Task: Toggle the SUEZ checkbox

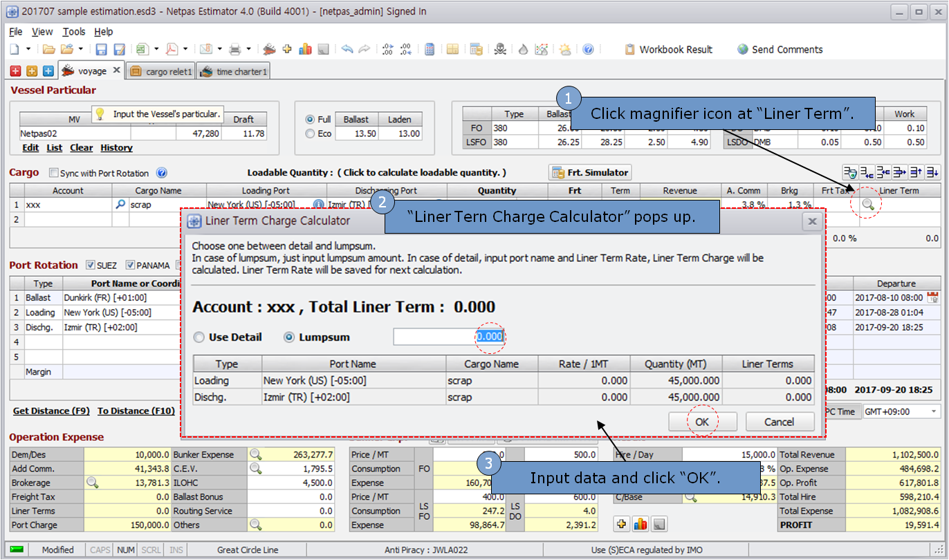Action: pos(91,265)
